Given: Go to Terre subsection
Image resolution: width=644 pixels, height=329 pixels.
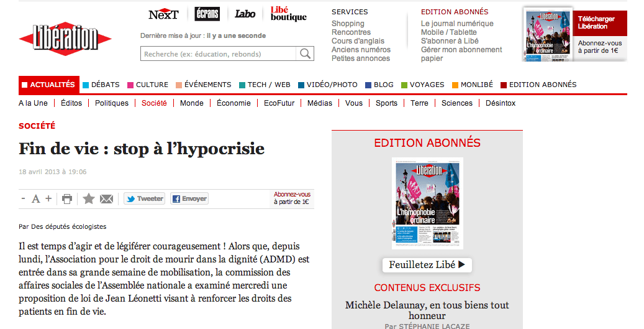Looking at the screenshot, I should click(419, 103).
